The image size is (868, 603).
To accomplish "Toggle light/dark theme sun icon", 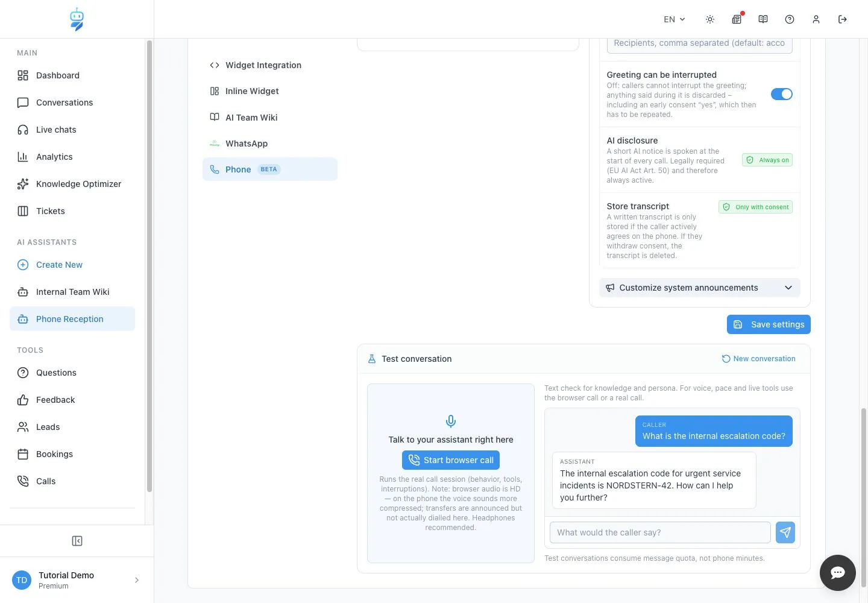I will pos(710,19).
